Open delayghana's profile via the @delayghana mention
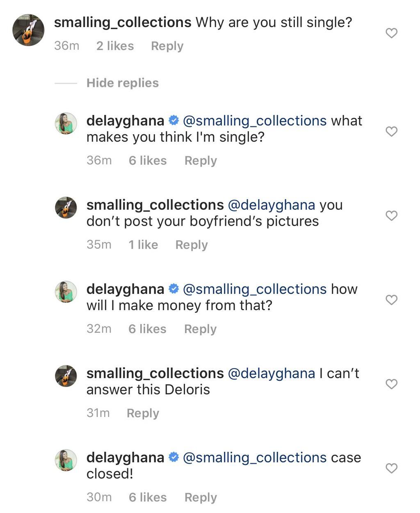The width and height of the screenshot is (420, 513). [272, 205]
